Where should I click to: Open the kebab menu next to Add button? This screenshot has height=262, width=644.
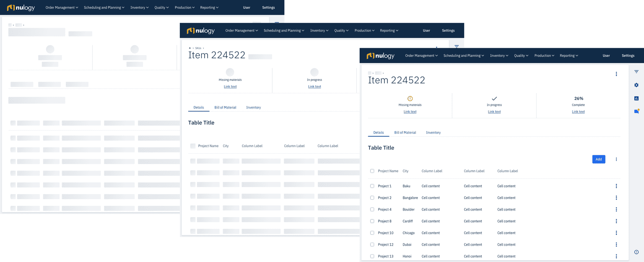tap(616, 159)
